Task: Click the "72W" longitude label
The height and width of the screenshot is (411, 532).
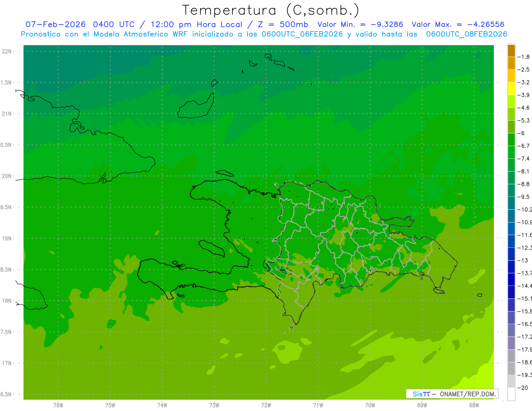Action: point(266,405)
